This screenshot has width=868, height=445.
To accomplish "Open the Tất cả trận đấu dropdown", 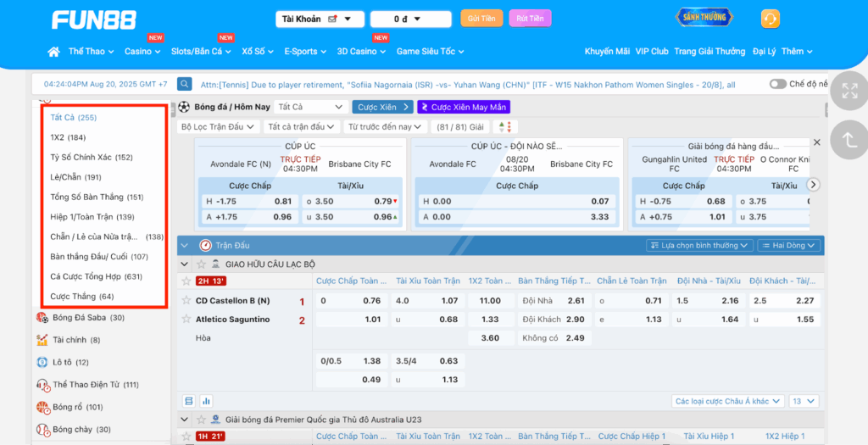I will (x=302, y=127).
